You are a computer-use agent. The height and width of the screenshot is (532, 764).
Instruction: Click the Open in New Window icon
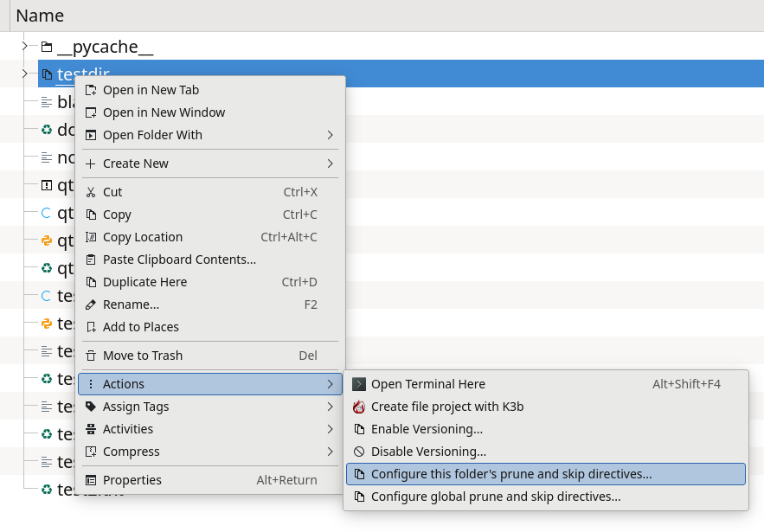coord(91,112)
